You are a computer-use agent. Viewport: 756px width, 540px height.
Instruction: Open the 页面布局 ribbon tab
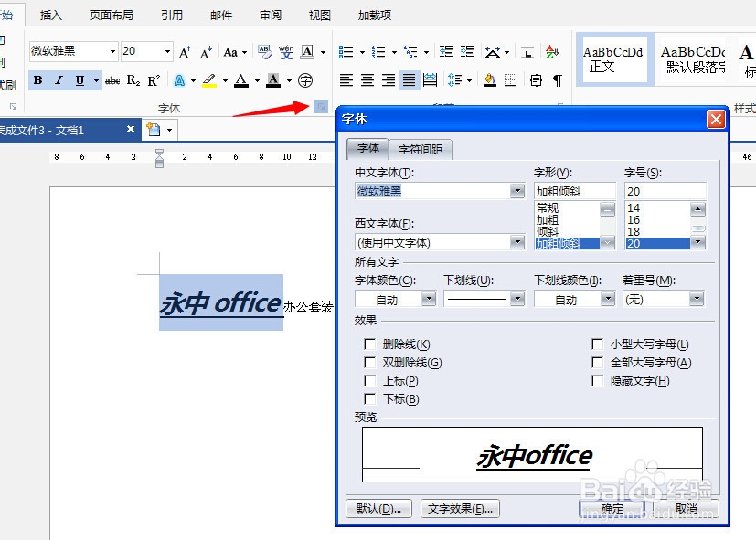click(111, 15)
